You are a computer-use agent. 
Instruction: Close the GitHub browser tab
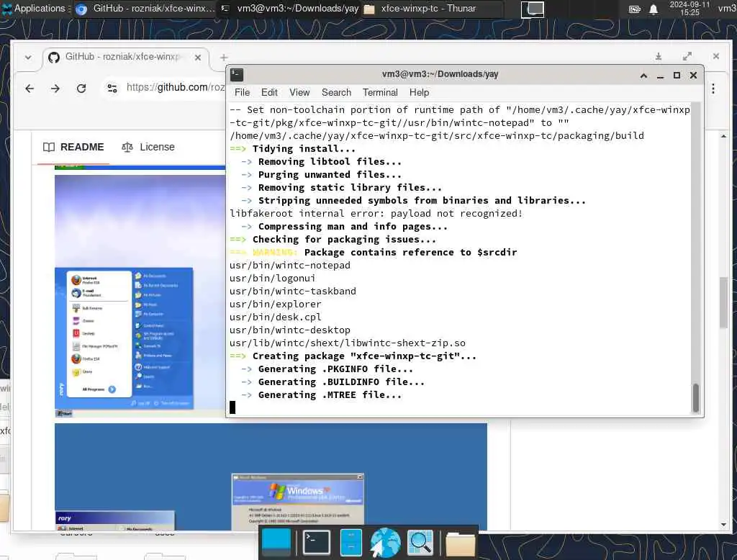[x=198, y=58]
